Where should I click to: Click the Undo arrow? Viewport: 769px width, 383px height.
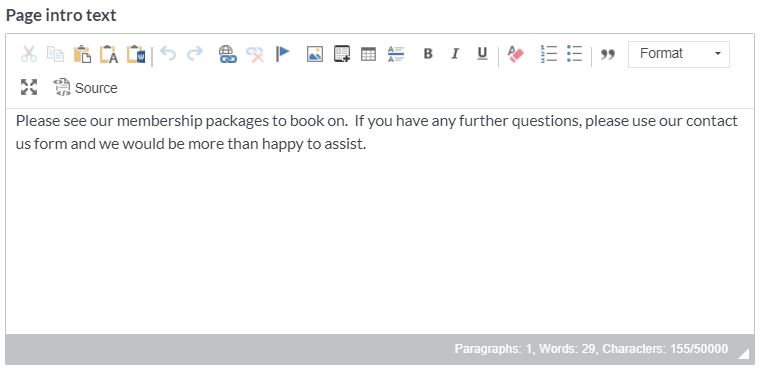point(168,53)
